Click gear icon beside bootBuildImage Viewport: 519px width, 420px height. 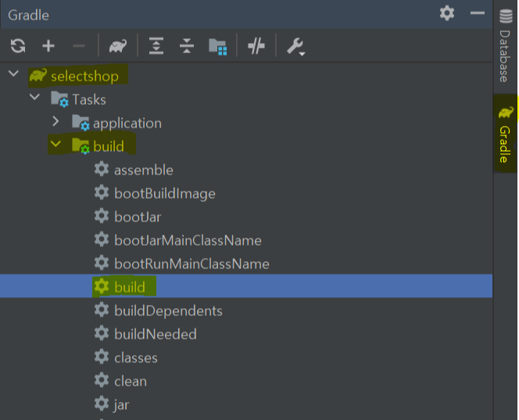pos(102,192)
